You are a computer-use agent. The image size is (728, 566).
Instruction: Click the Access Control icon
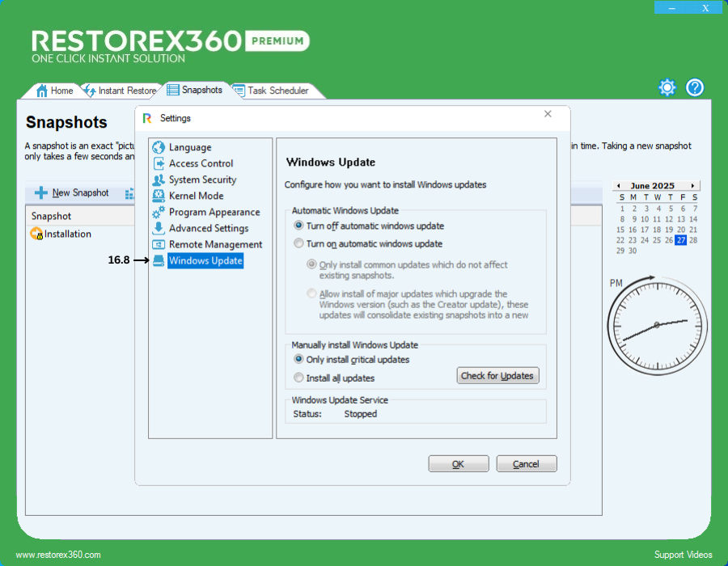tap(159, 163)
